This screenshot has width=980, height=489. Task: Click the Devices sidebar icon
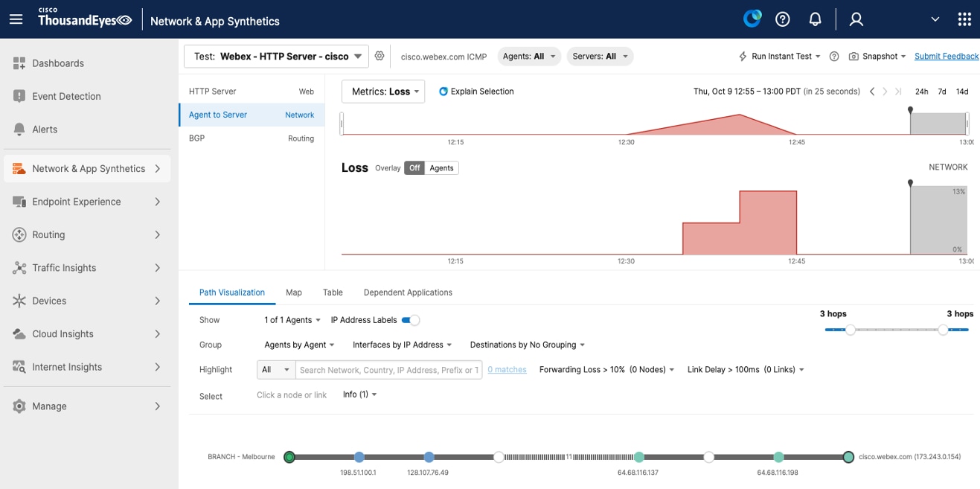point(19,301)
